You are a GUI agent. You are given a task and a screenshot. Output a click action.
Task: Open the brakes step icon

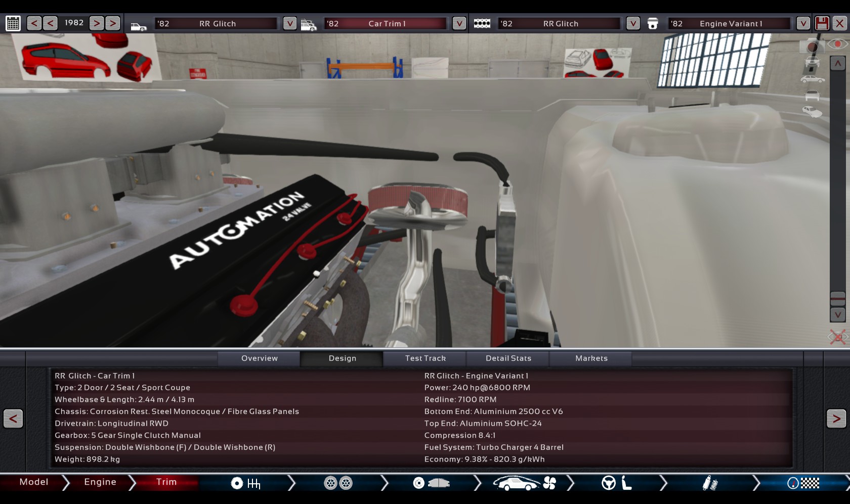point(431,483)
